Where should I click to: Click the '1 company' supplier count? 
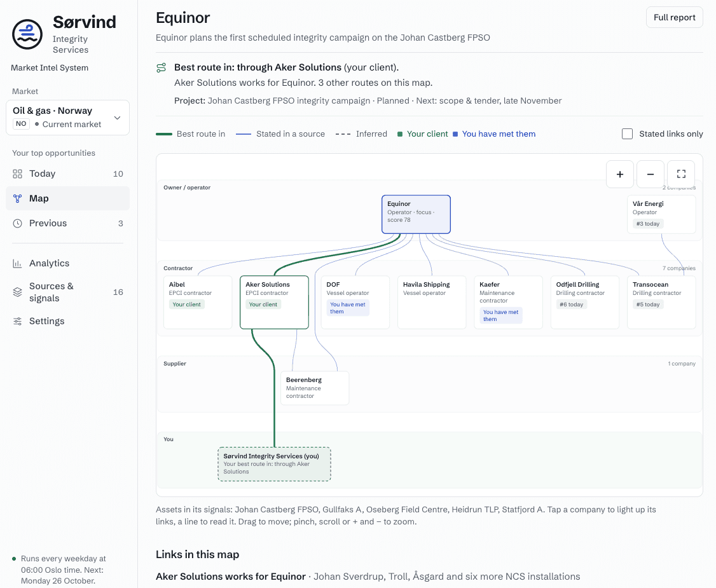pyautogui.click(x=682, y=364)
